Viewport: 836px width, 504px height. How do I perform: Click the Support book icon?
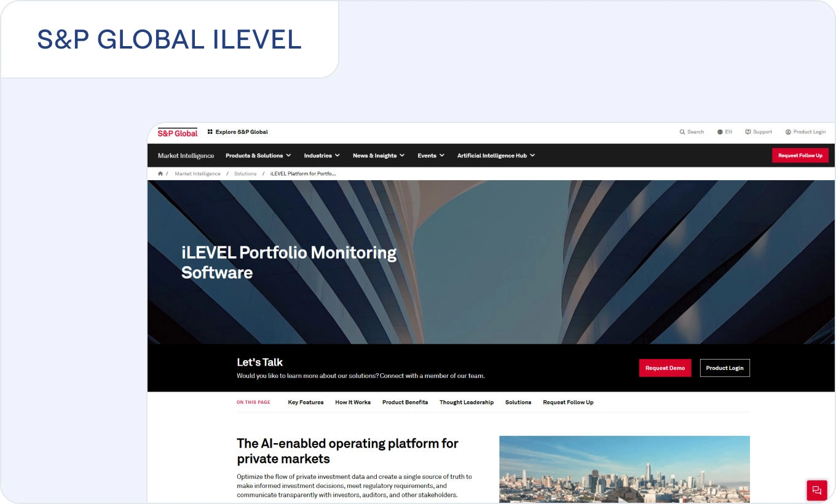(x=748, y=132)
